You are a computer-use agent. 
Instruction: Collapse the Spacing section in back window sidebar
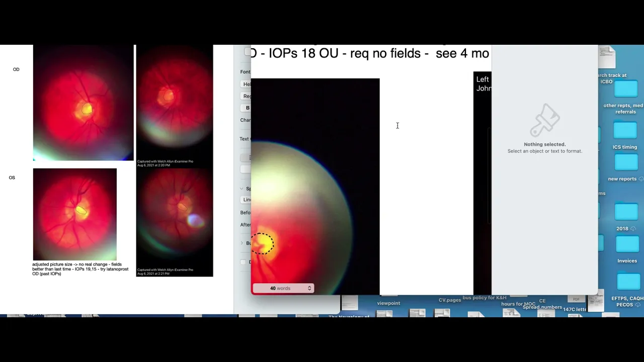pos(242,189)
